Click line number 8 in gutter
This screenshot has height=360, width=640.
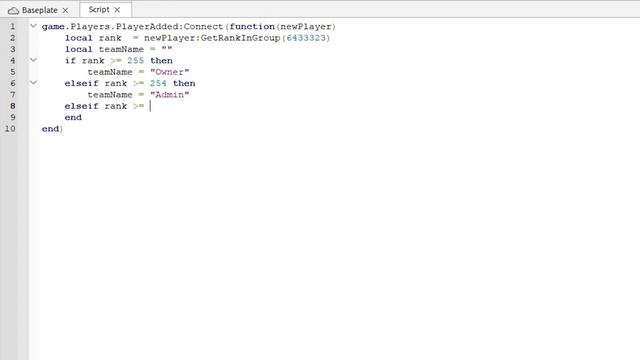click(x=13, y=106)
